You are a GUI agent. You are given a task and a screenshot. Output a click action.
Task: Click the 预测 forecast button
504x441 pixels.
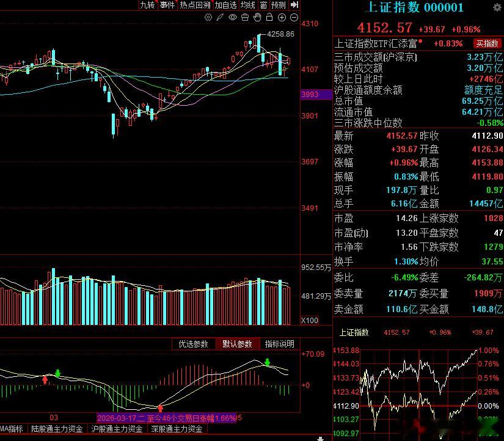[x=279, y=5]
